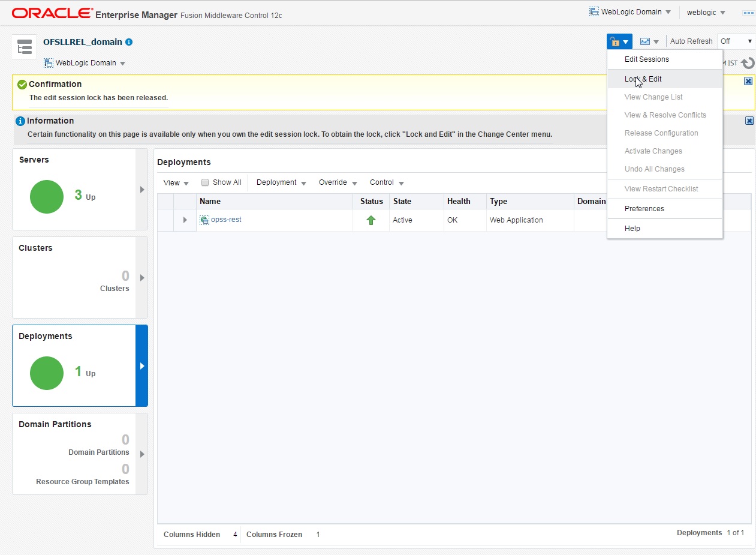Open the WebLogic Domain menu under domain name
The image size is (756, 555).
(85, 63)
